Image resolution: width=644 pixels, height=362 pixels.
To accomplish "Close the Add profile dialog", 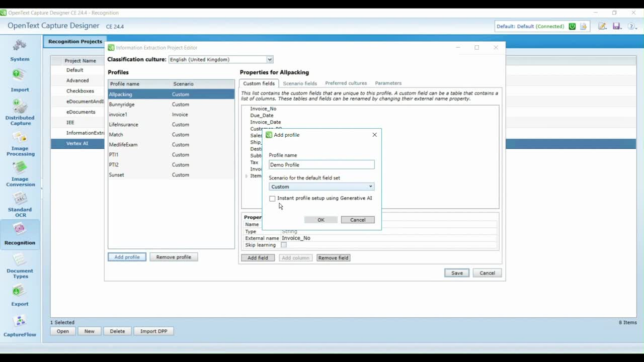I will 374,135.
